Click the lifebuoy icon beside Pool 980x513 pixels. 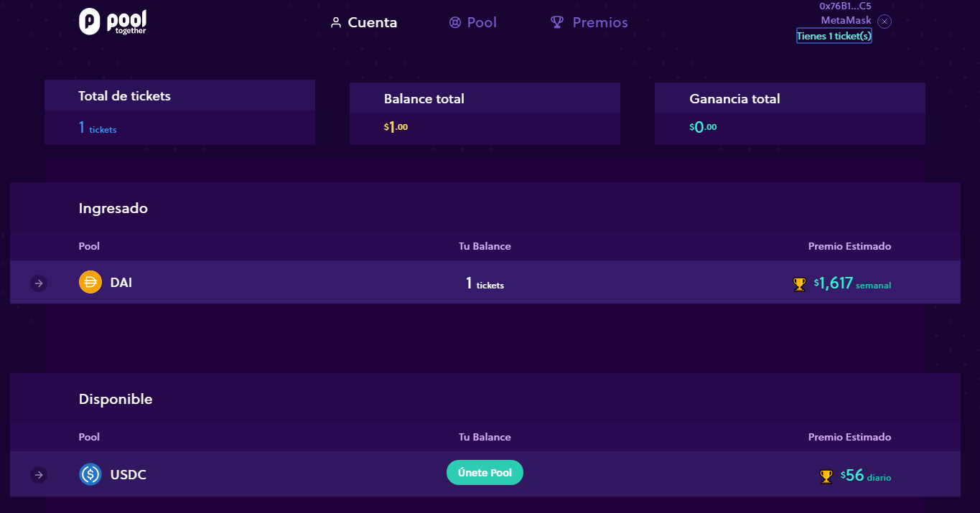pyautogui.click(x=454, y=22)
